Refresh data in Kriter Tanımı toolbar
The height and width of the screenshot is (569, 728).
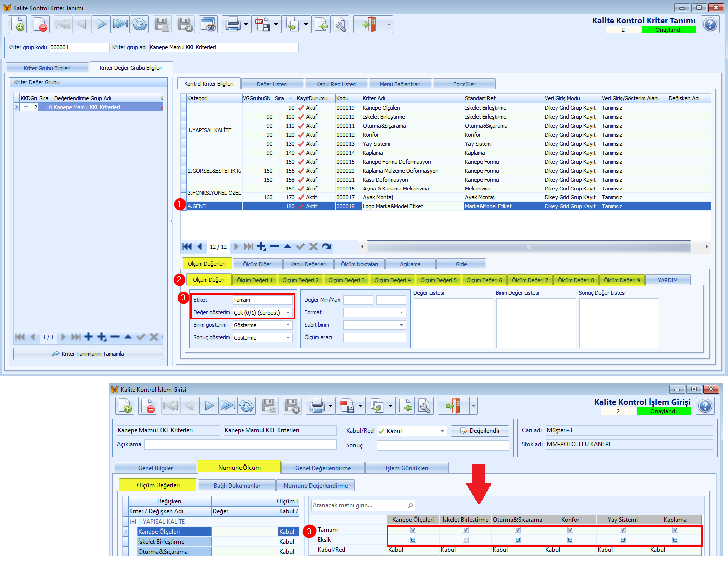point(139,24)
